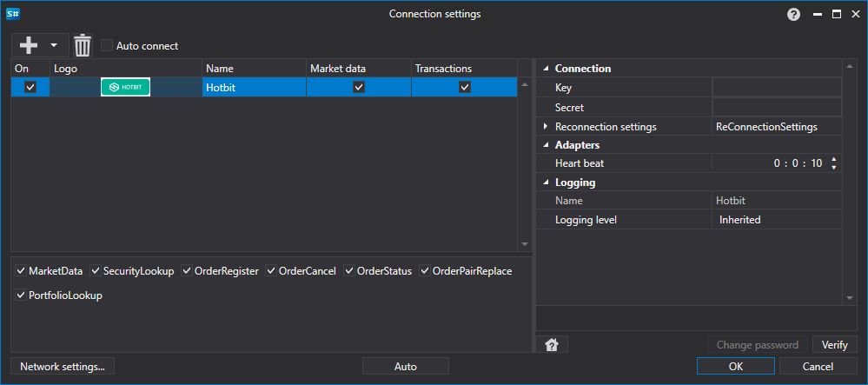This screenshot has width=868, height=385.
Task: Uncheck the OrderStatus message type
Action: pyautogui.click(x=349, y=271)
